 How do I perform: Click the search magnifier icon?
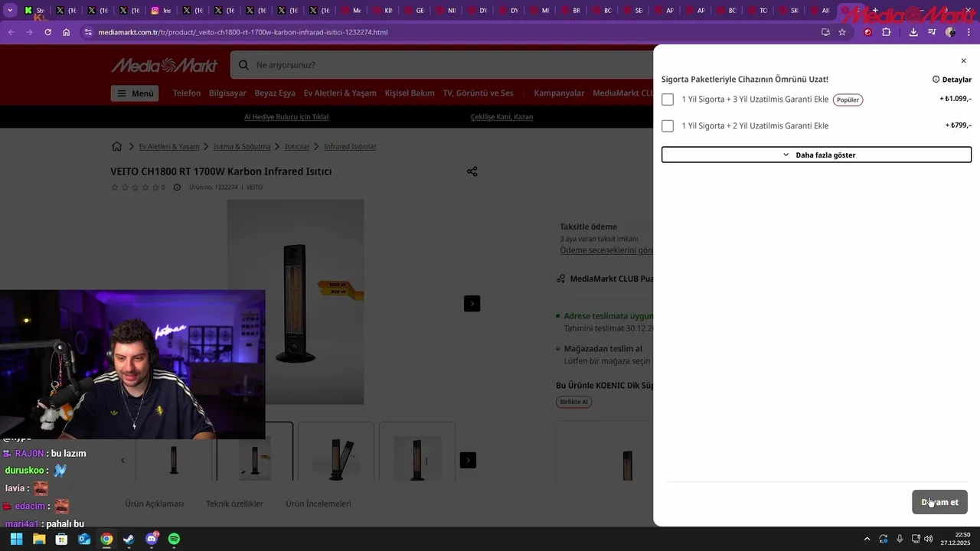[243, 65]
